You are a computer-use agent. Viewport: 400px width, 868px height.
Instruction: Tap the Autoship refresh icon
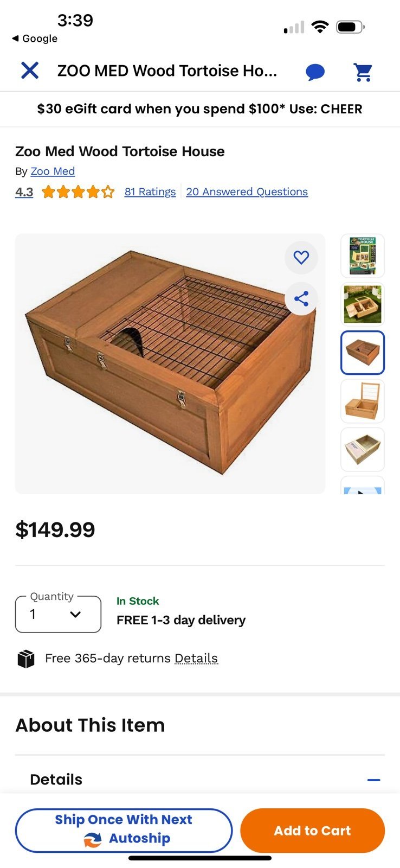[x=93, y=839]
